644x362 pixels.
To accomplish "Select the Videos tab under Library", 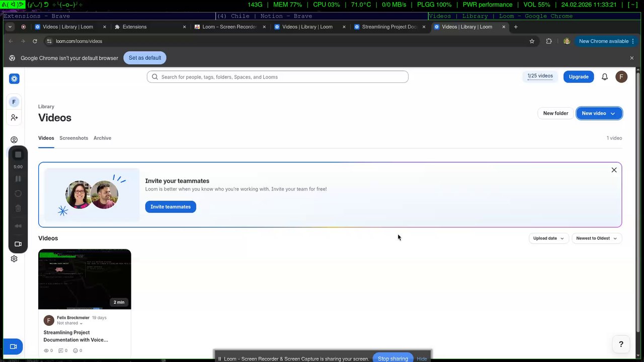I will (x=46, y=138).
